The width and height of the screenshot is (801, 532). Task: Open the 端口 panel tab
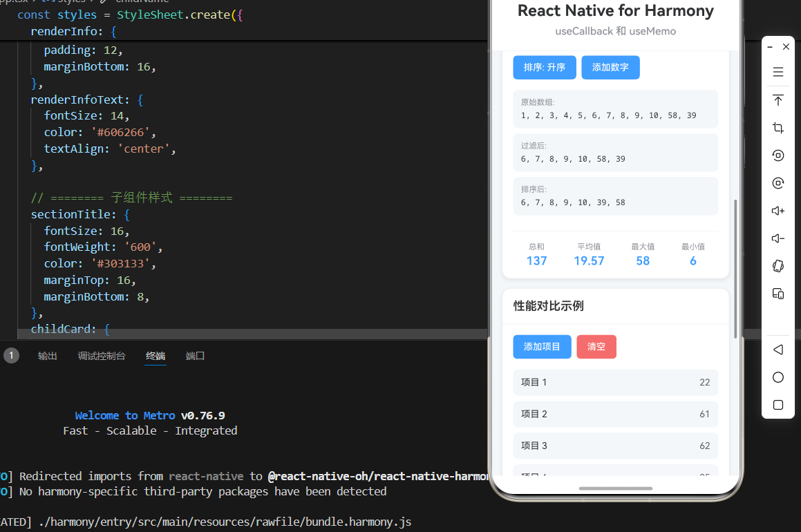[195, 356]
